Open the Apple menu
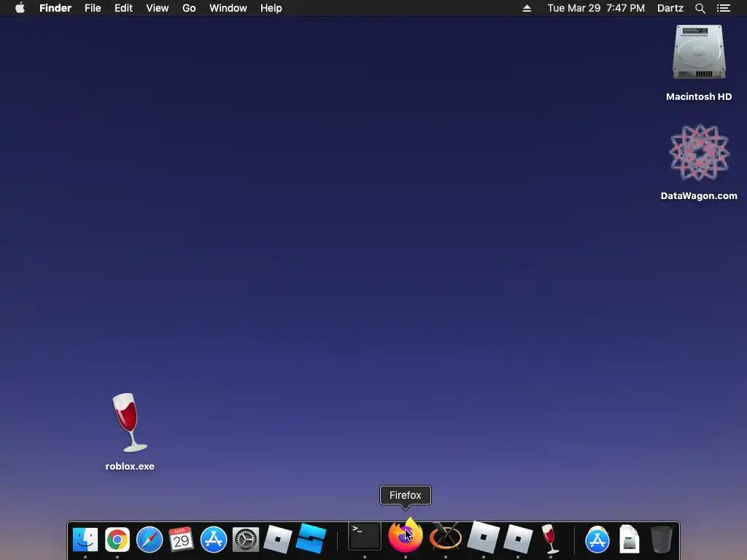The image size is (747, 560). 20,8
